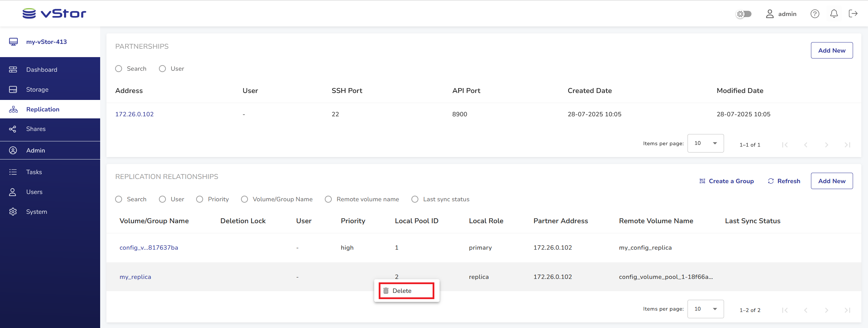Open the 172.26.0.102 partnership address link
This screenshot has width=868, height=328.
134,114
